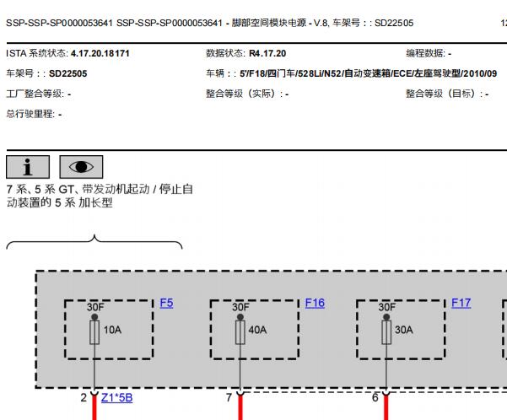Click the 40A rating label

pos(257,330)
